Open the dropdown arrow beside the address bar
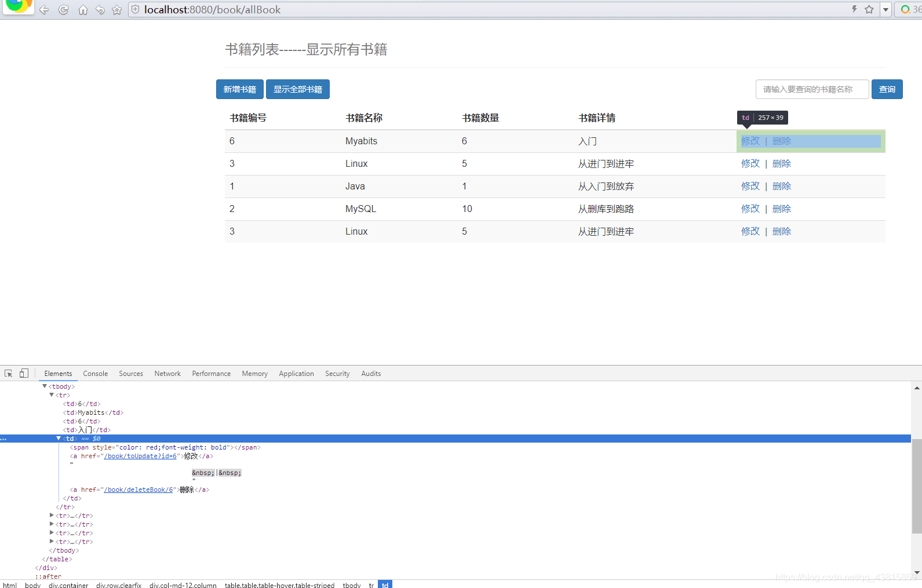 [x=885, y=10]
